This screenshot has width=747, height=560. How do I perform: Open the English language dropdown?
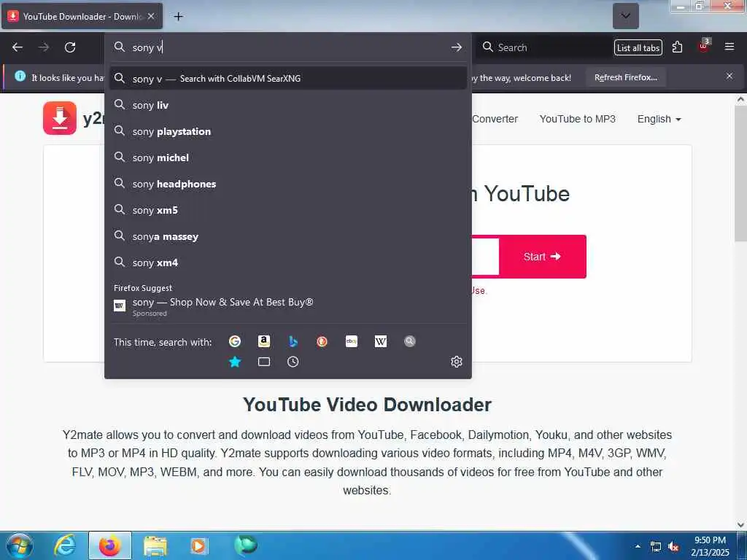click(x=659, y=119)
